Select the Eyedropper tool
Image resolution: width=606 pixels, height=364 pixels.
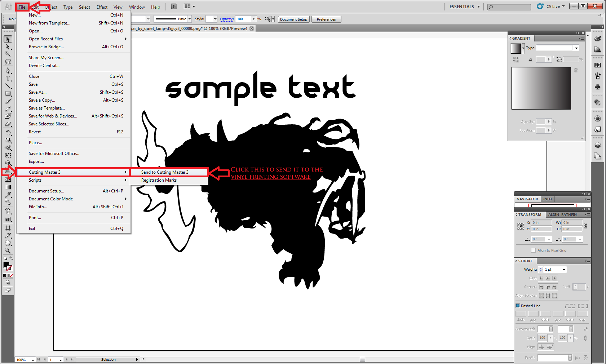click(x=8, y=194)
